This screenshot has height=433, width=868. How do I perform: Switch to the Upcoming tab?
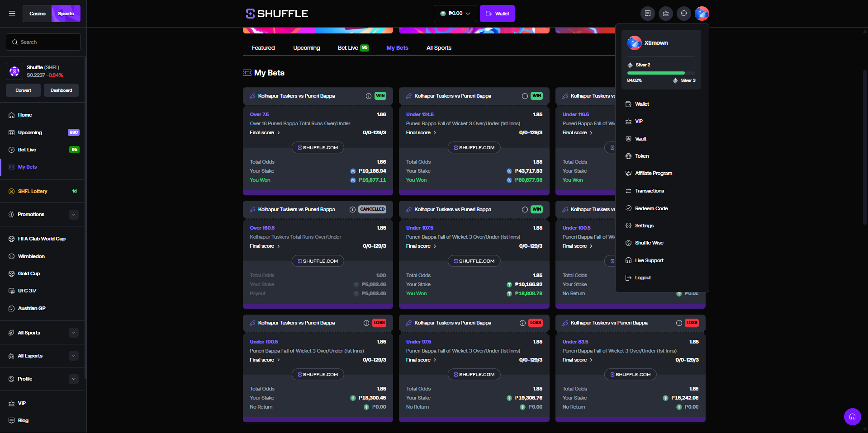pos(307,48)
